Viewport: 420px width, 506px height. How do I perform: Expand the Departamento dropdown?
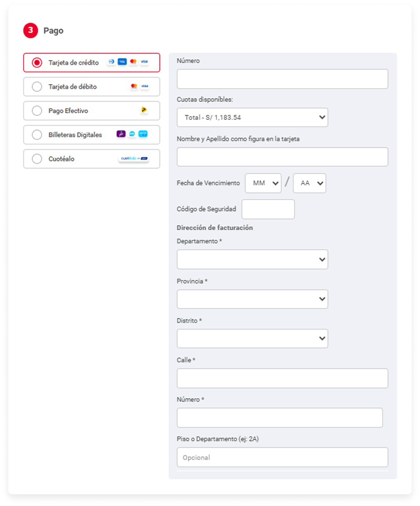[252, 259]
